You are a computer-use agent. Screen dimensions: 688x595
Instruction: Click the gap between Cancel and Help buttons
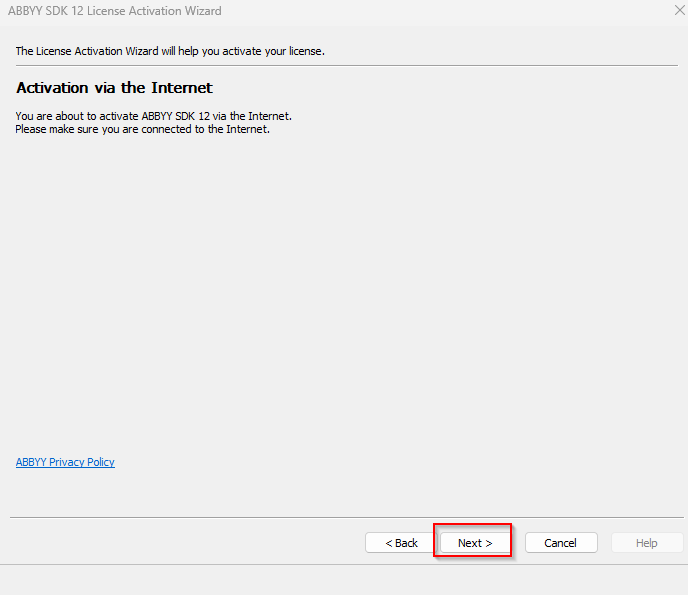[x=605, y=543]
